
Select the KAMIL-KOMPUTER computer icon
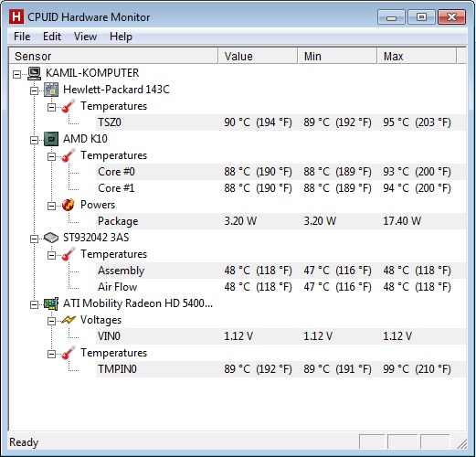point(34,73)
